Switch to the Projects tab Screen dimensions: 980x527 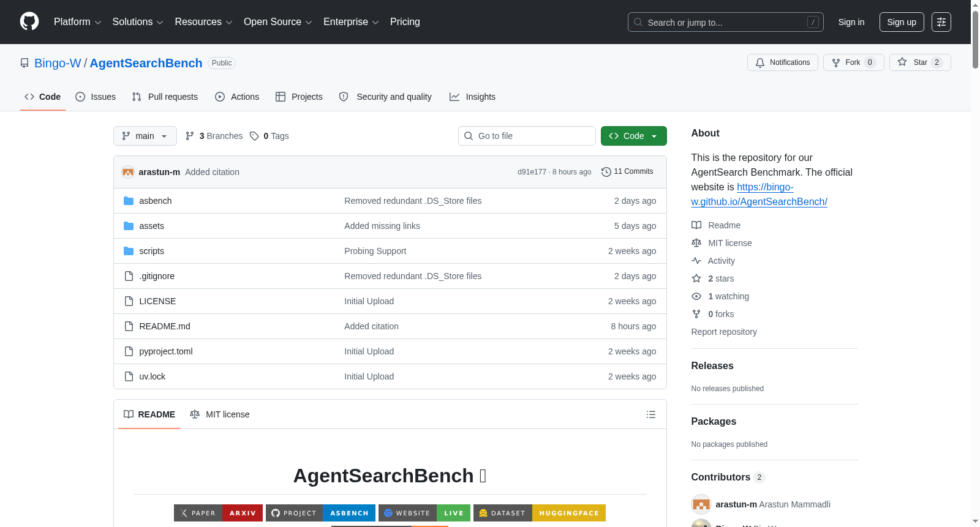299,97
